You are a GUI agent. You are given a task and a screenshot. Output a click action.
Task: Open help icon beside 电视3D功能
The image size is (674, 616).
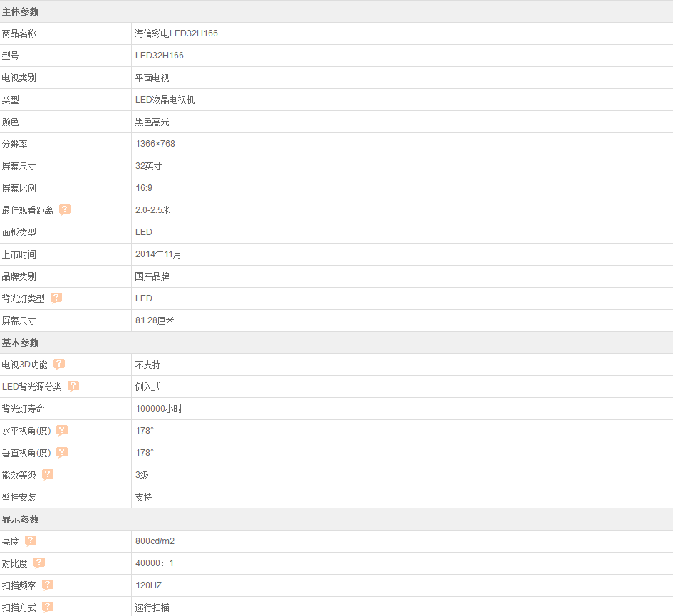(x=59, y=365)
